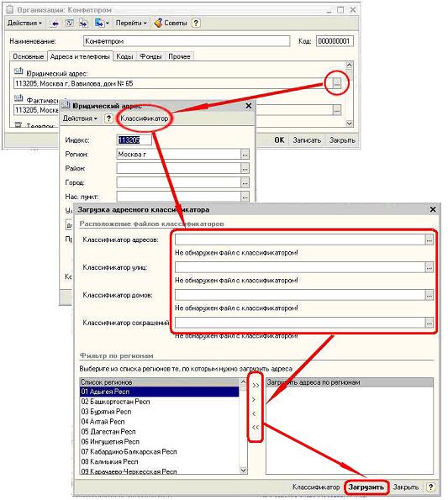
Task: Switch to the Фонды tab
Action: tap(150, 56)
